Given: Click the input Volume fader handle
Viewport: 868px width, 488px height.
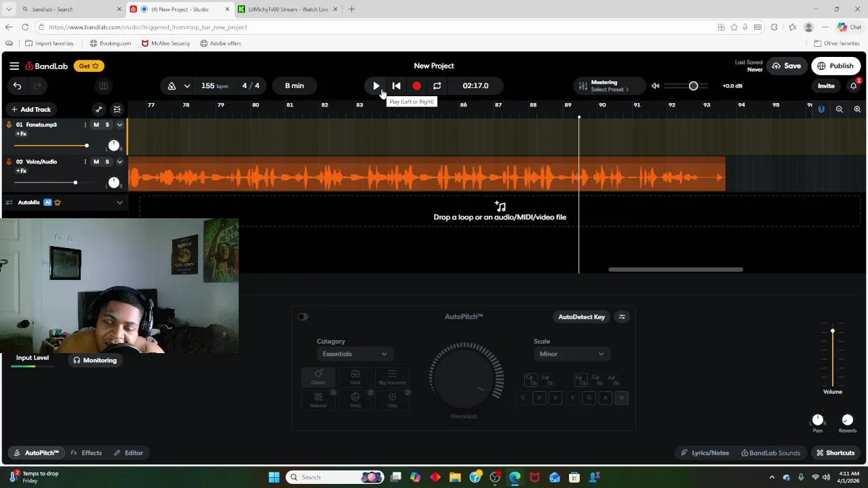Looking at the screenshot, I should tap(833, 331).
